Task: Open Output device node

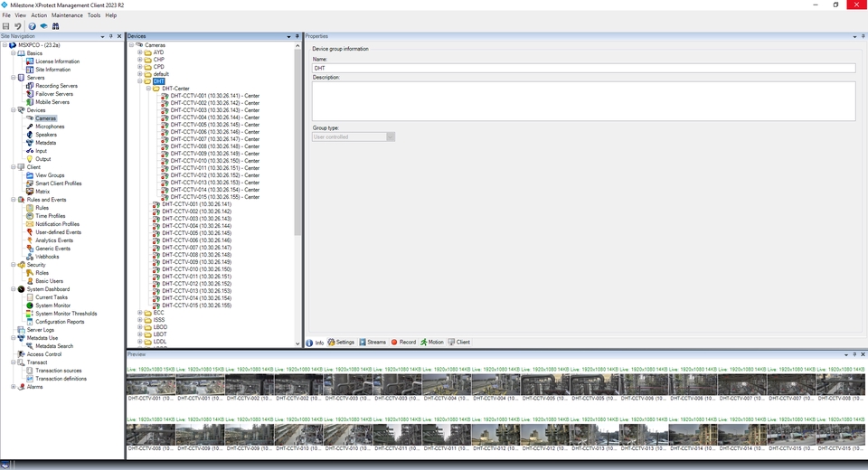Action: (x=43, y=159)
